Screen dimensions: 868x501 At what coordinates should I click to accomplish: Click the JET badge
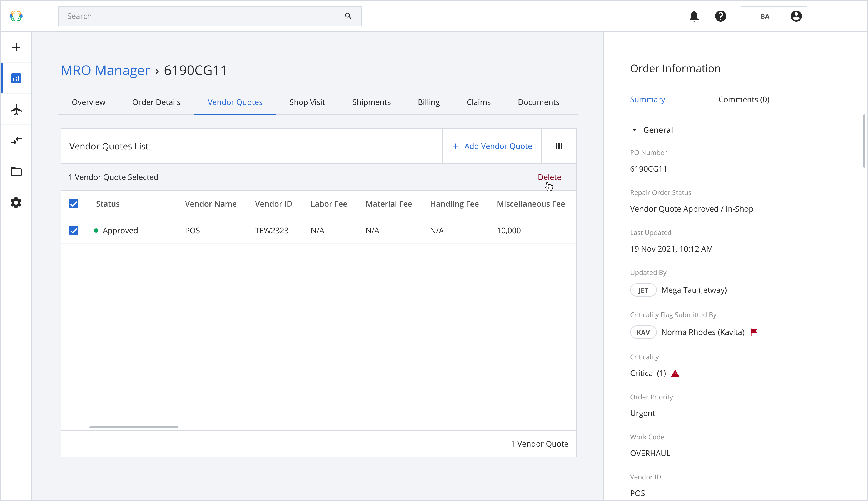[x=643, y=290]
